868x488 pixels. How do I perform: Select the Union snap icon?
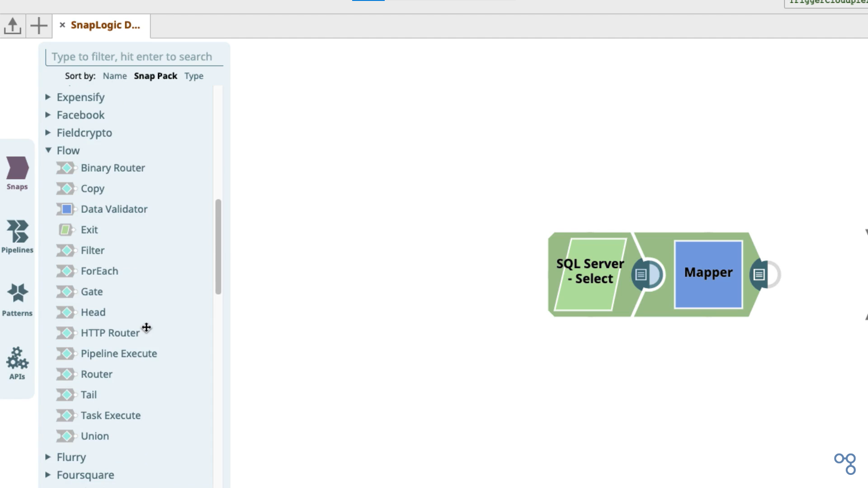click(x=66, y=436)
